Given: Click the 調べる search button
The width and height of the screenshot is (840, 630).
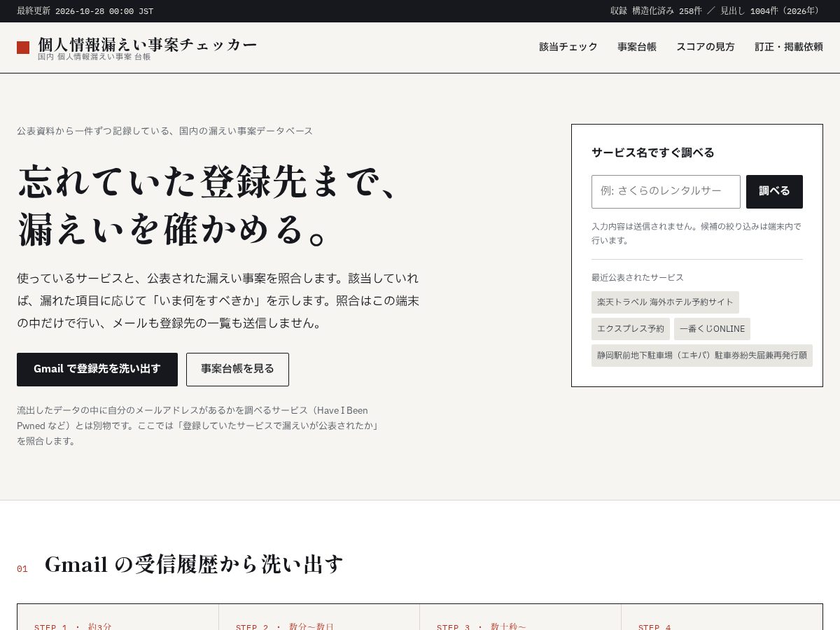Looking at the screenshot, I should click(774, 192).
